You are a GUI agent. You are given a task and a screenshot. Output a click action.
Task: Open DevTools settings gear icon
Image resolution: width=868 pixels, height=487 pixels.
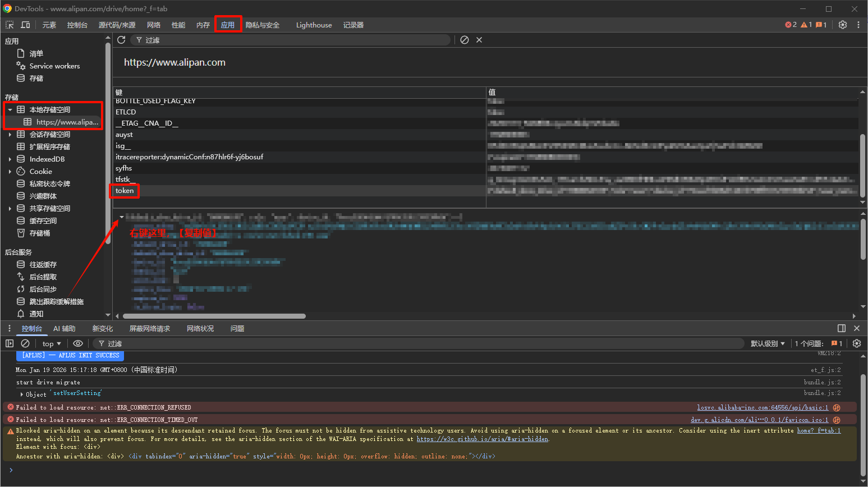(x=842, y=25)
